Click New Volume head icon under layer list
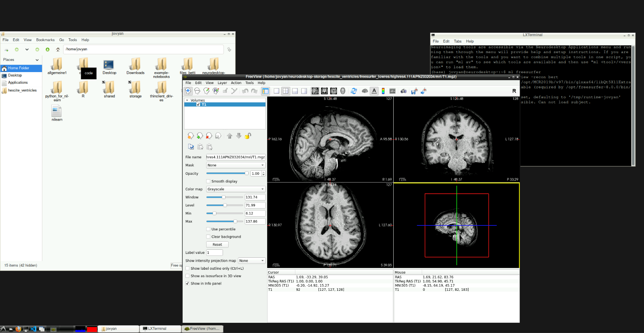 click(191, 136)
